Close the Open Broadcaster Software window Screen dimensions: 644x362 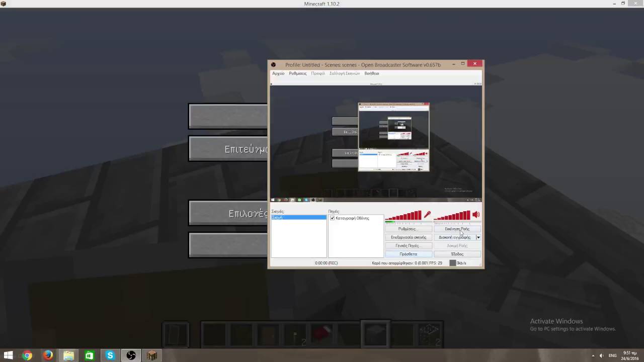point(475,64)
